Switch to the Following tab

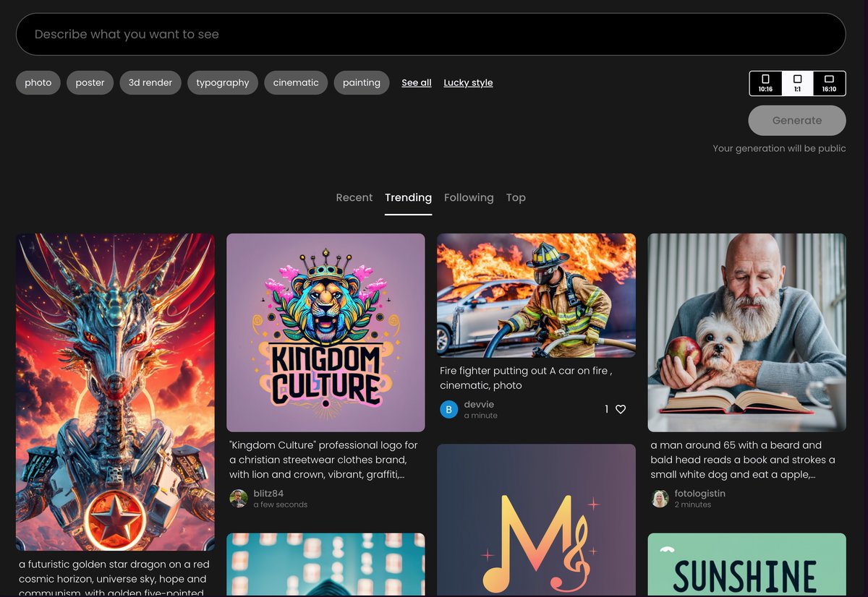click(469, 197)
